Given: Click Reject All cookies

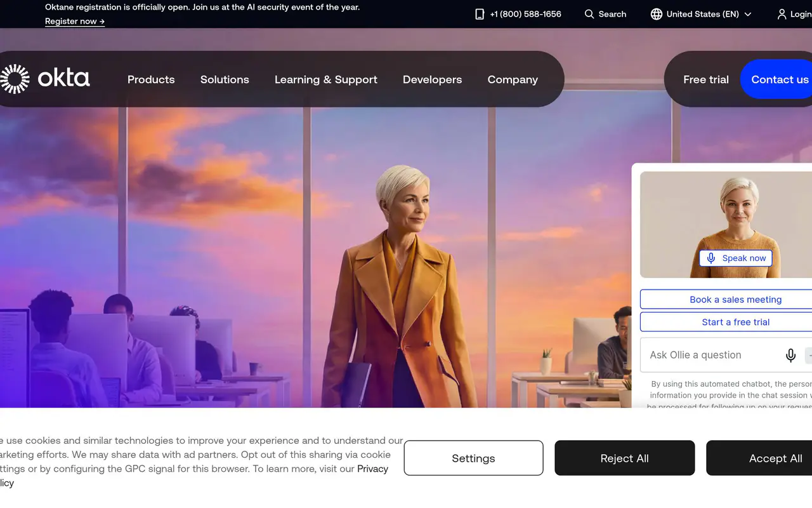Looking at the screenshot, I should 625,458.
